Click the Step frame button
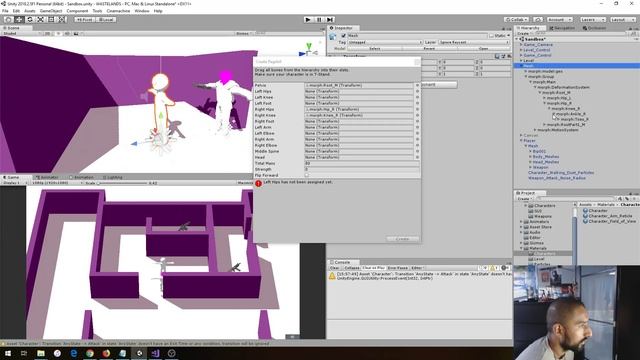Screen dimensions: 640x360 330,19
